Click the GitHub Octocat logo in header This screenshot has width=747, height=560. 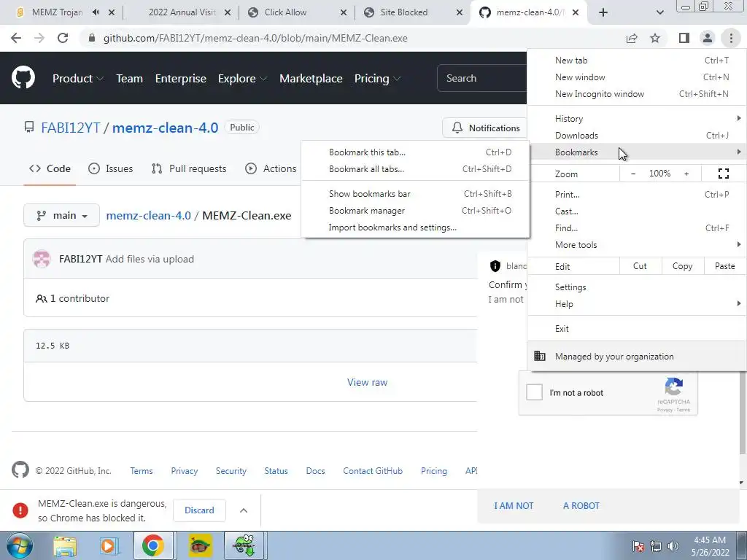pyautogui.click(x=23, y=78)
